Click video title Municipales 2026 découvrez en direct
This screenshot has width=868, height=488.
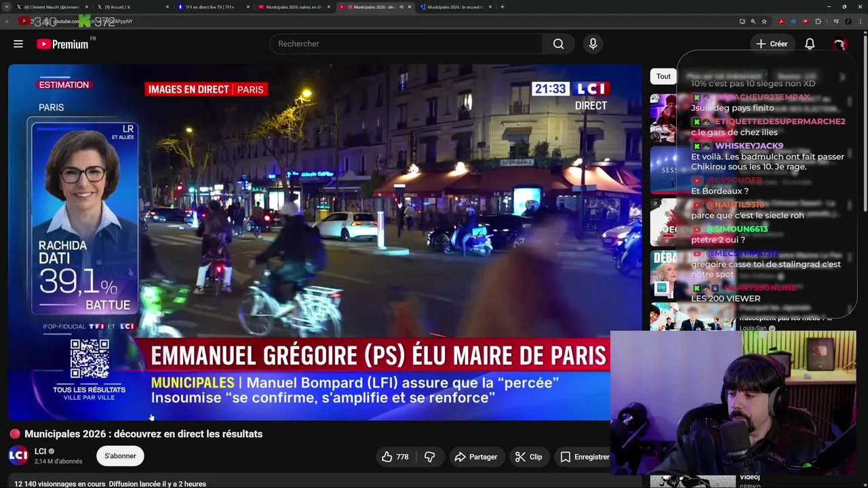143,434
